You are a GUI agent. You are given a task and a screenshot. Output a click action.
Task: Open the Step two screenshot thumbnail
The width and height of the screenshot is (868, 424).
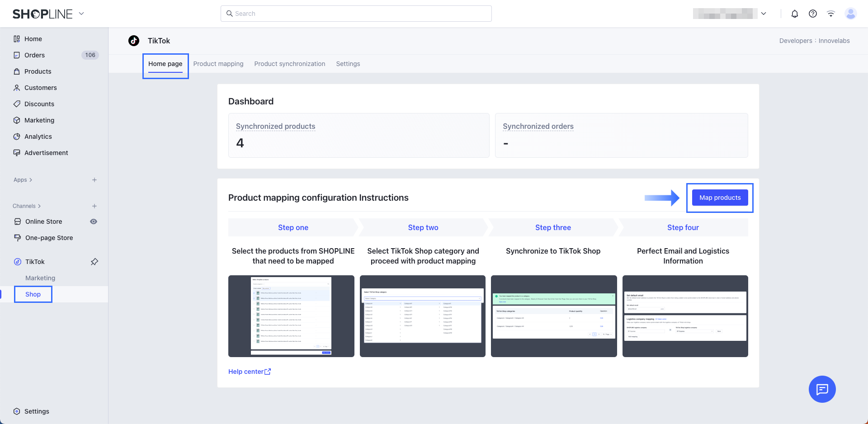[x=423, y=316]
